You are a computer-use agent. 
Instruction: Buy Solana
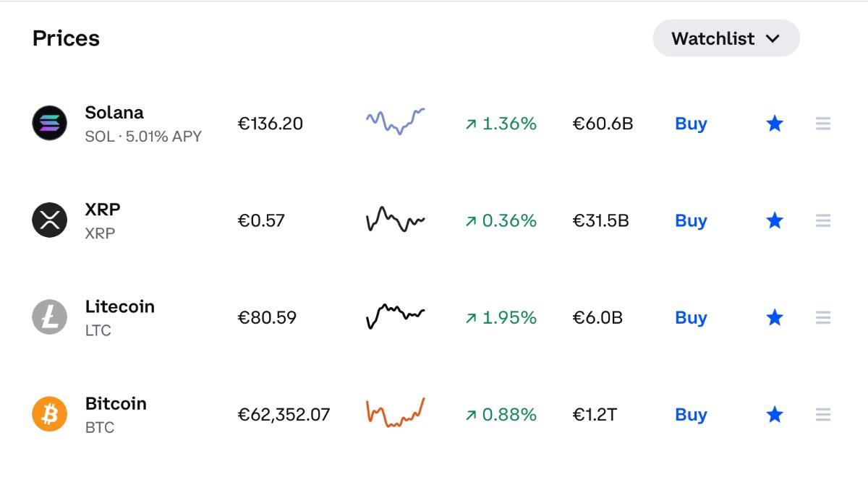[x=691, y=124]
